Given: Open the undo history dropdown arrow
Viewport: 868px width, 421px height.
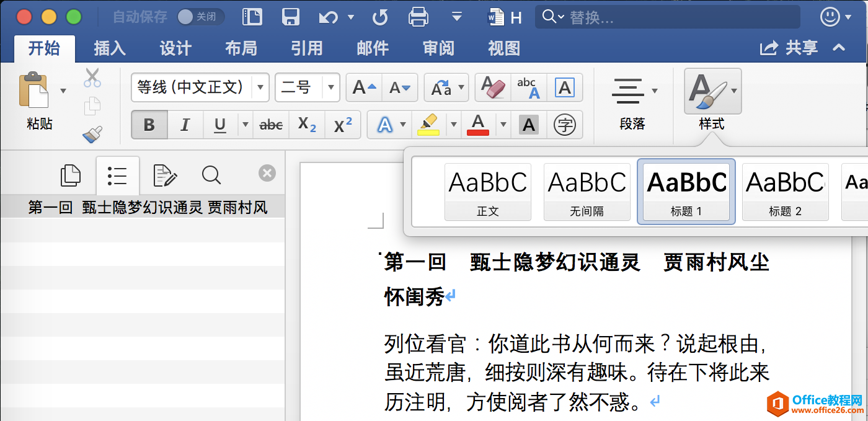Looking at the screenshot, I should tap(351, 17).
